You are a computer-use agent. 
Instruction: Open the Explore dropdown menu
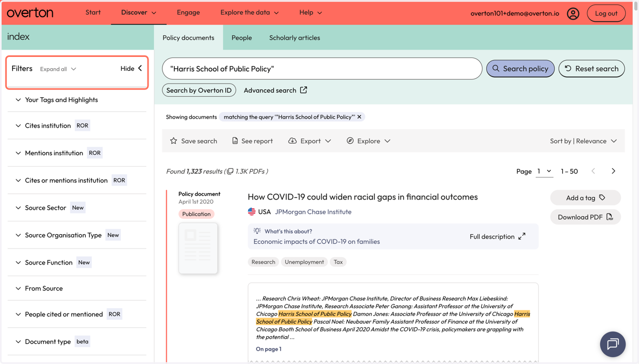click(x=368, y=141)
